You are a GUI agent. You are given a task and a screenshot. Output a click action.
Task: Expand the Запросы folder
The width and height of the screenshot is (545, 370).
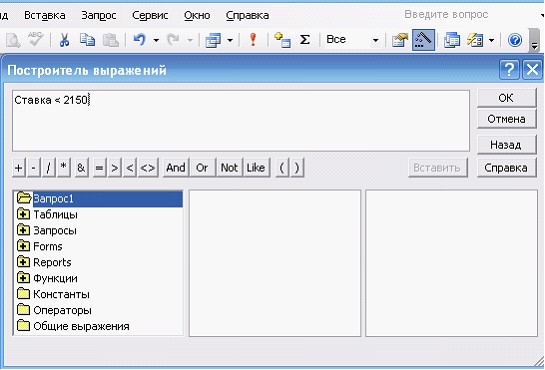(x=23, y=230)
